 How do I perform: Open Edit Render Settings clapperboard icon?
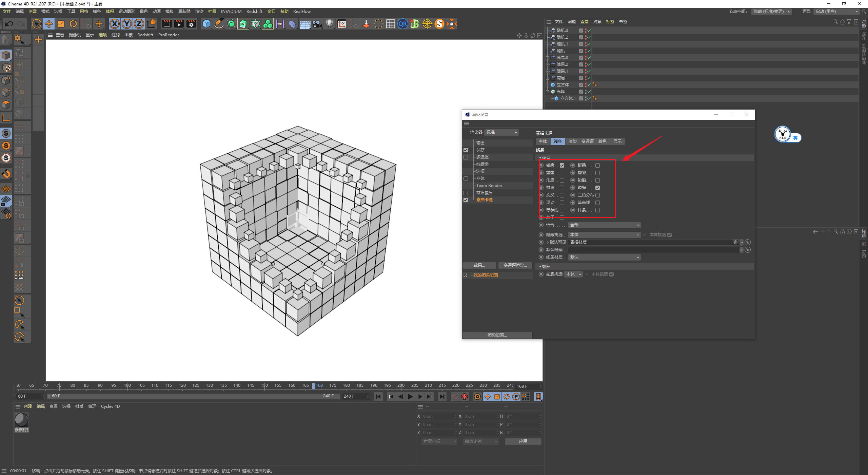tap(191, 24)
